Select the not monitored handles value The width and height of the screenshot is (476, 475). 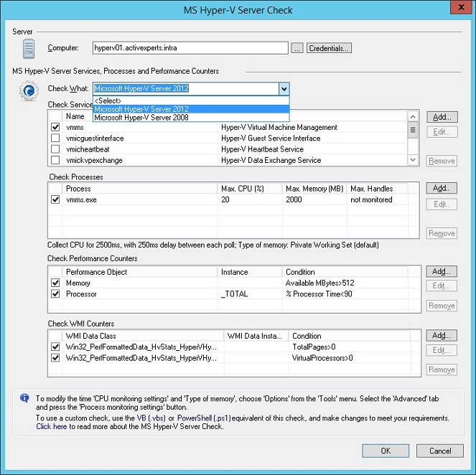pos(371,199)
